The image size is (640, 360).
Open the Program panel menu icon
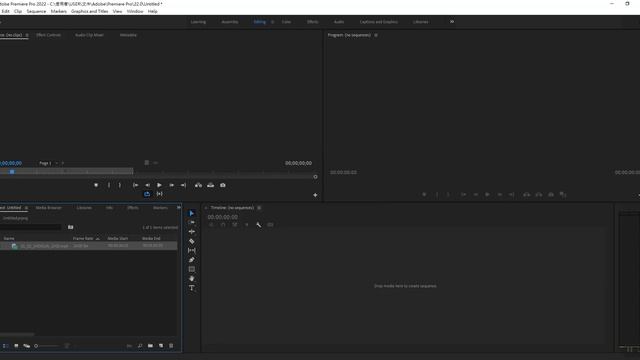(x=376, y=35)
